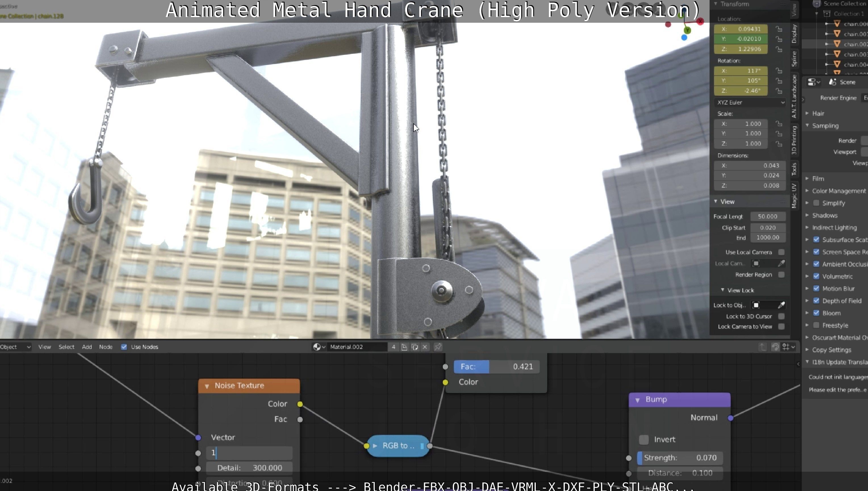
Task: Open the node editor Select menu
Action: (x=66, y=347)
